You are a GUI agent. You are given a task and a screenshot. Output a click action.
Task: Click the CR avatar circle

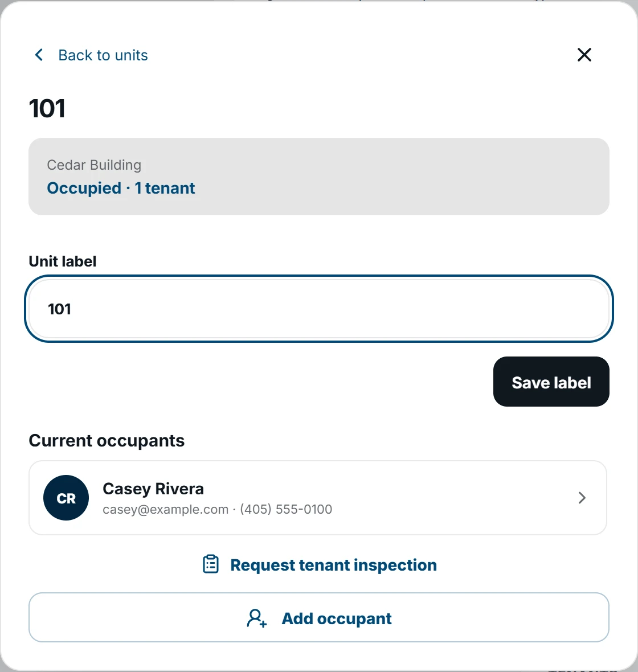[66, 498]
